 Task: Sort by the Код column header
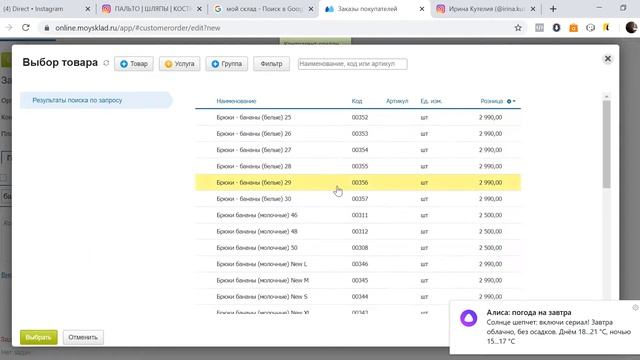tap(357, 101)
